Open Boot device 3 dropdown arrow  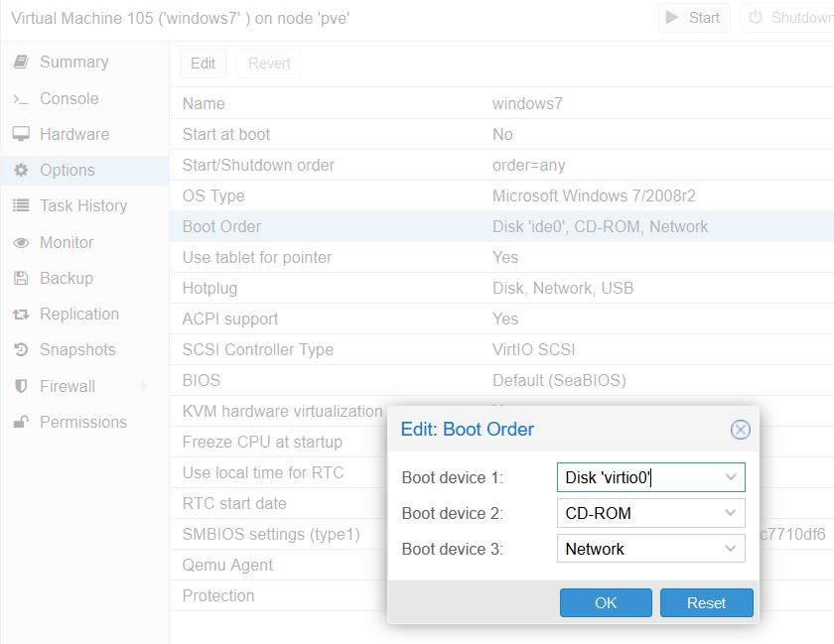coord(731,549)
